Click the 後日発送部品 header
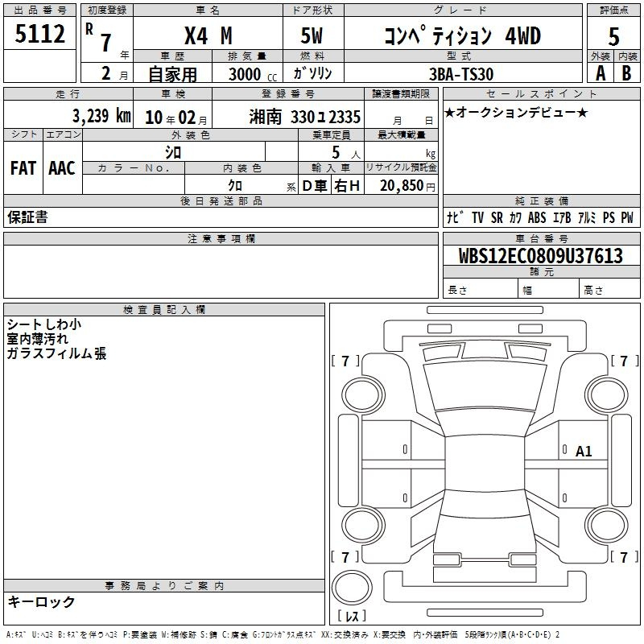Screen dimensions: 644x644 tap(221, 200)
